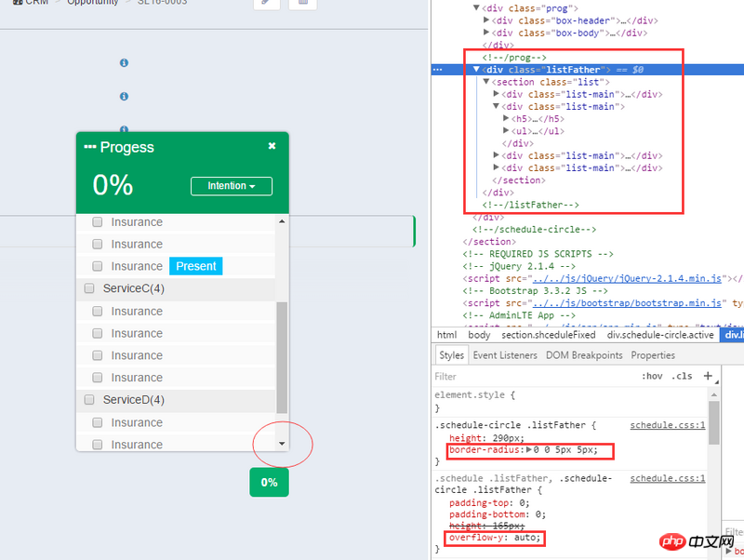
Task: Click the plus icon to add style rule
Action: (x=708, y=376)
